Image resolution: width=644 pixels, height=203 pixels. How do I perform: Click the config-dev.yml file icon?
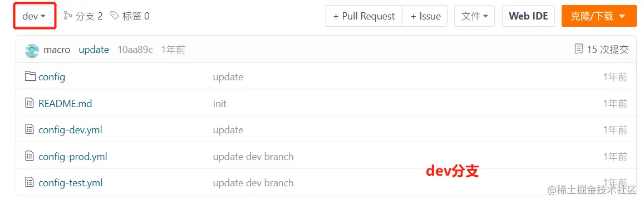(x=30, y=129)
